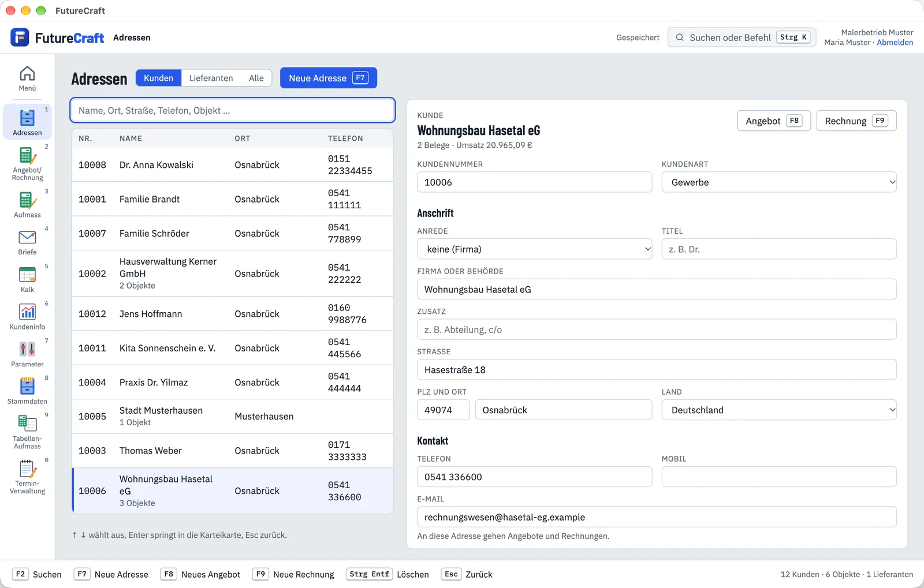This screenshot has width=924, height=588.
Task: Click the Strasse field Hasestraße 18
Action: pos(657,370)
